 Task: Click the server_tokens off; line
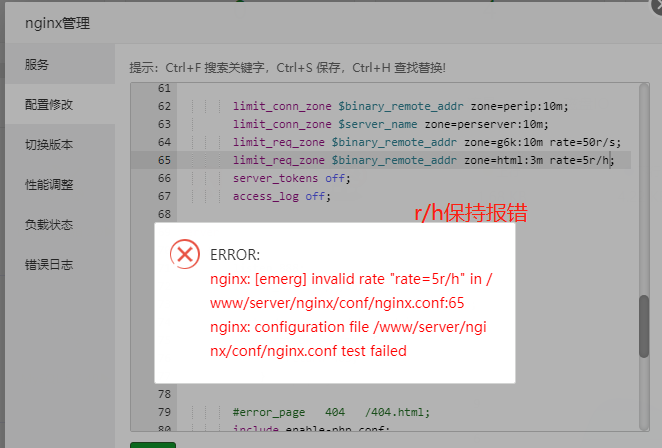[x=292, y=179]
